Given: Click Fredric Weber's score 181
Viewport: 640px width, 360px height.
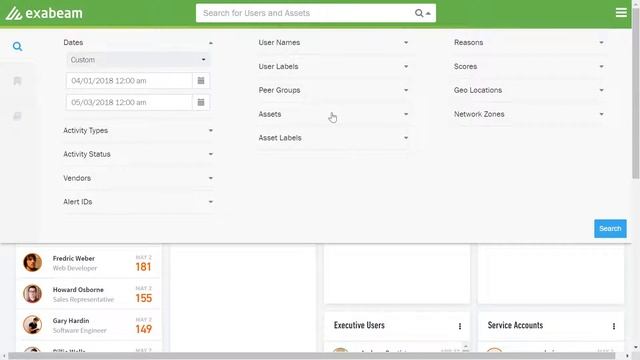Looking at the screenshot, I should [x=143, y=267].
